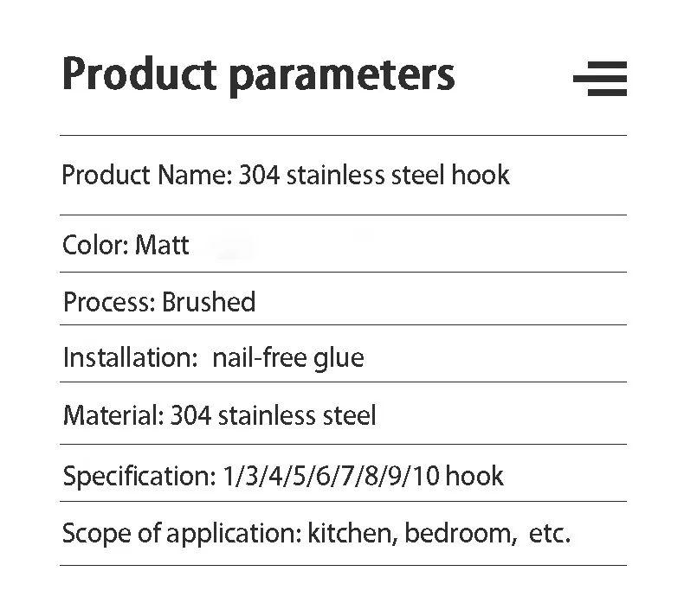Select the 'nail-free glue' text
Viewport: 684px width, 616px height.
pos(288,358)
